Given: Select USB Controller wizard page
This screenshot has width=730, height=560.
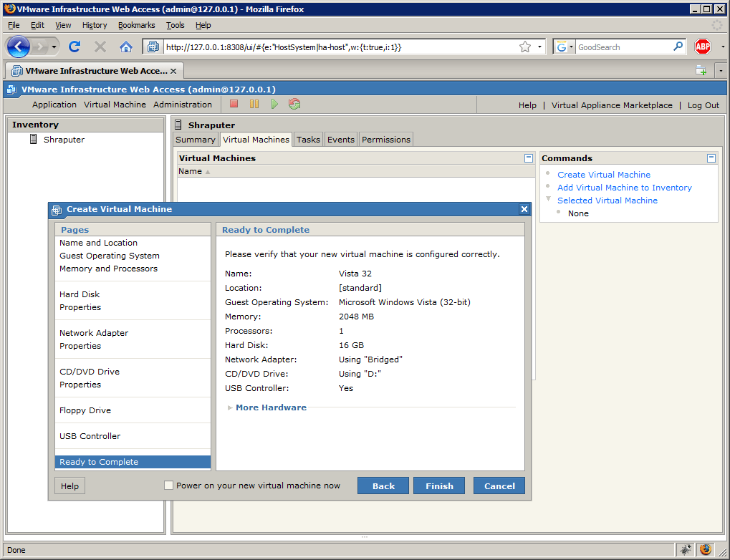Looking at the screenshot, I should point(90,436).
